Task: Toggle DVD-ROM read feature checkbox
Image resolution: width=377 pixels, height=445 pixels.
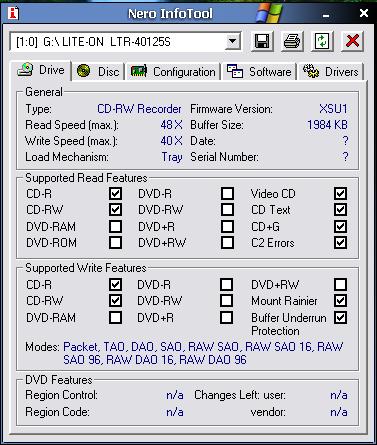Action: coord(115,243)
